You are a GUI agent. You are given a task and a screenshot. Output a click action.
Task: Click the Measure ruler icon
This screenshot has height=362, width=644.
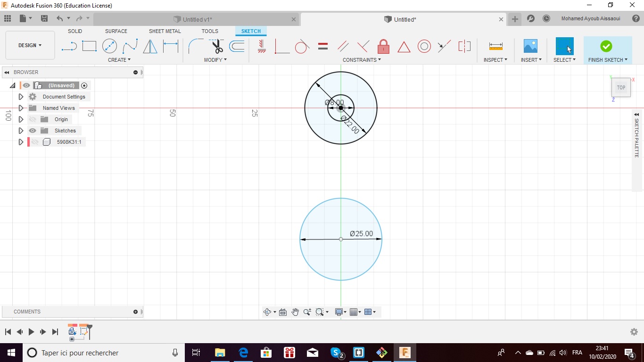click(x=495, y=46)
